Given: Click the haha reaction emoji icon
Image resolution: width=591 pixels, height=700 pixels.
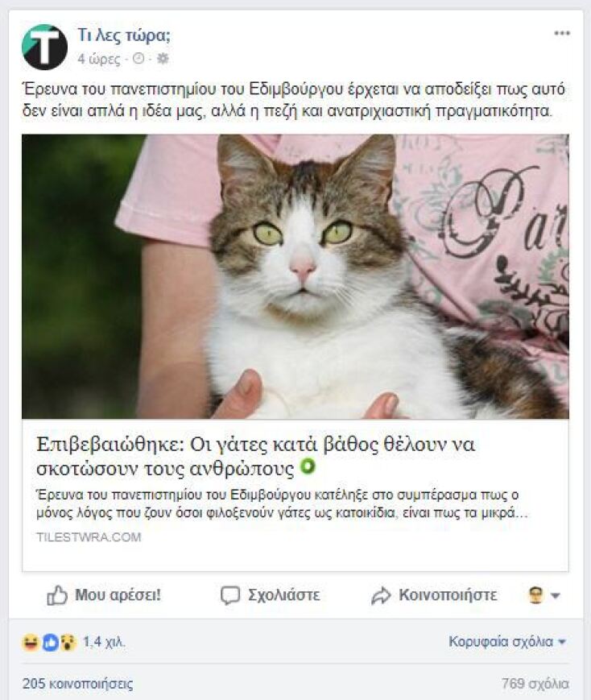Looking at the screenshot, I should pyautogui.click(x=31, y=643).
